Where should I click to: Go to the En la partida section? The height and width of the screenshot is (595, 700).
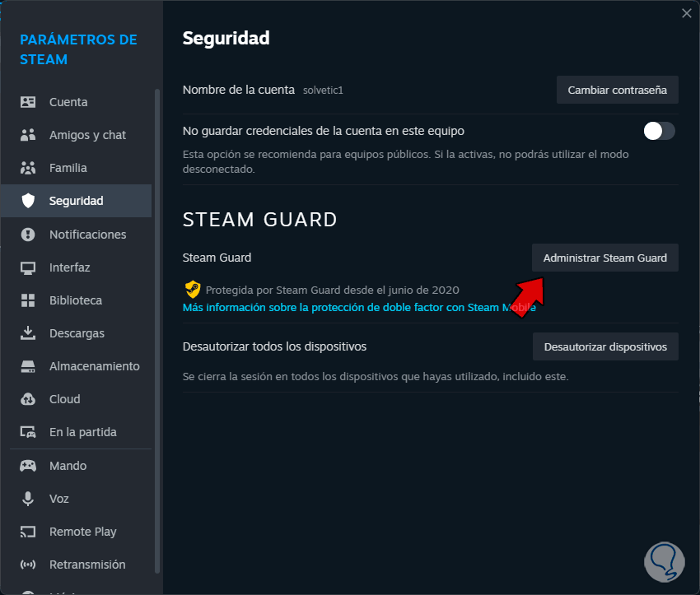click(x=82, y=432)
